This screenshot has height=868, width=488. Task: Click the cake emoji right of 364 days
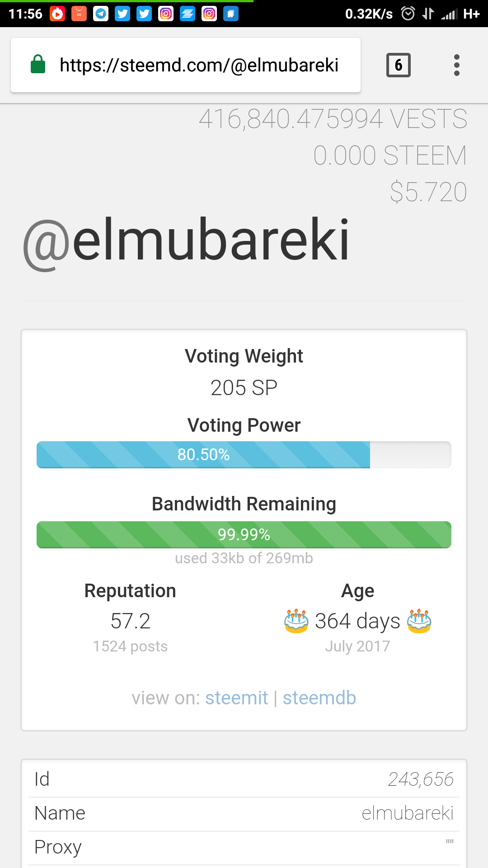419,621
